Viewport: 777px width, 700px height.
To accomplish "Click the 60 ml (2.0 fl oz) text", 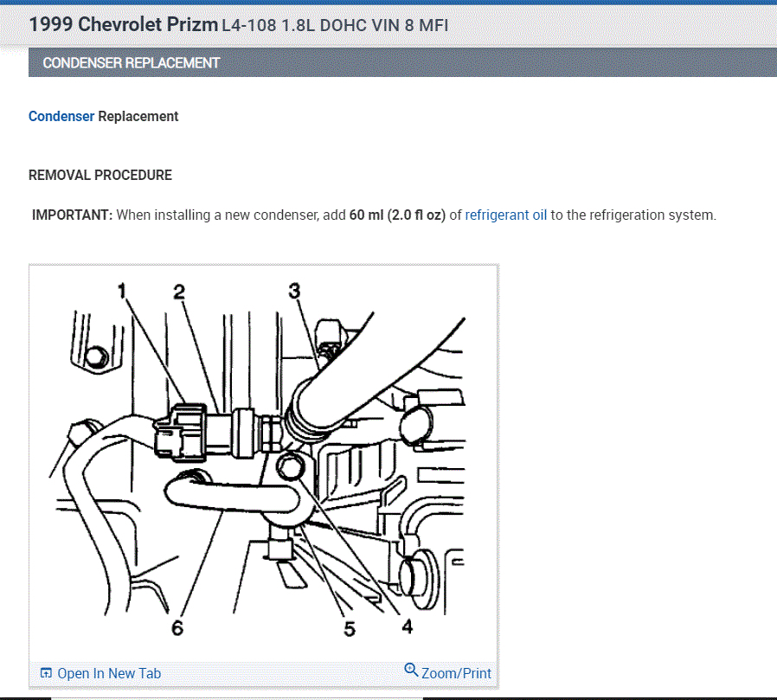I will (x=397, y=215).
